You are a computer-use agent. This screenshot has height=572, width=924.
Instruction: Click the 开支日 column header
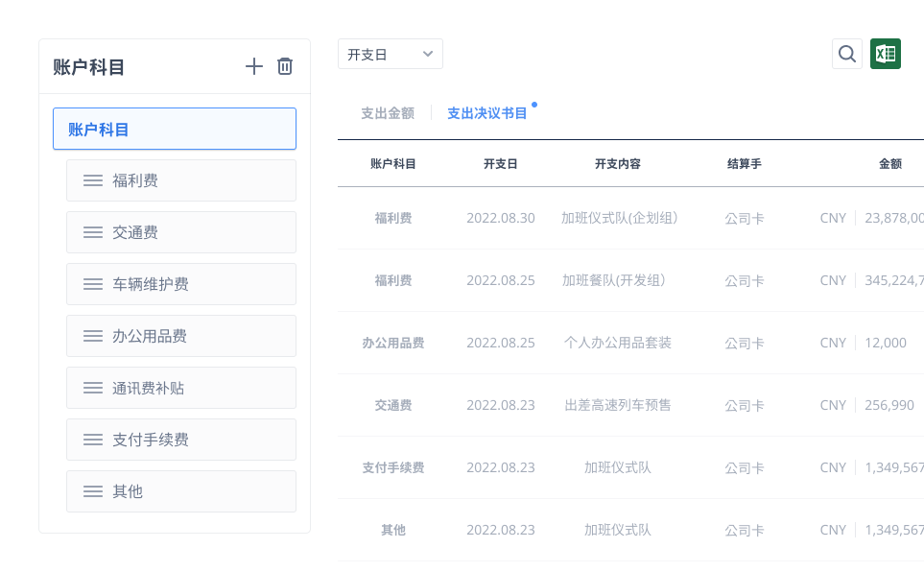click(501, 164)
